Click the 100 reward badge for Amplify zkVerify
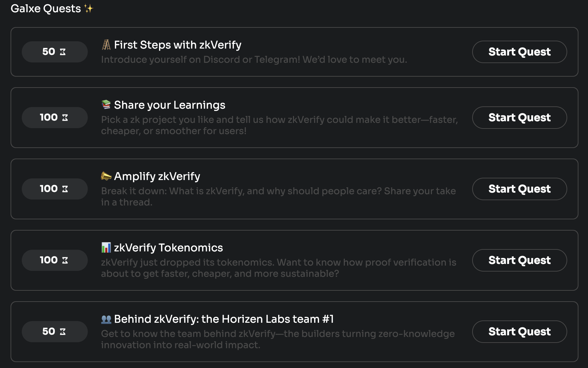Screen dimensions: 588x368 tap(54, 189)
